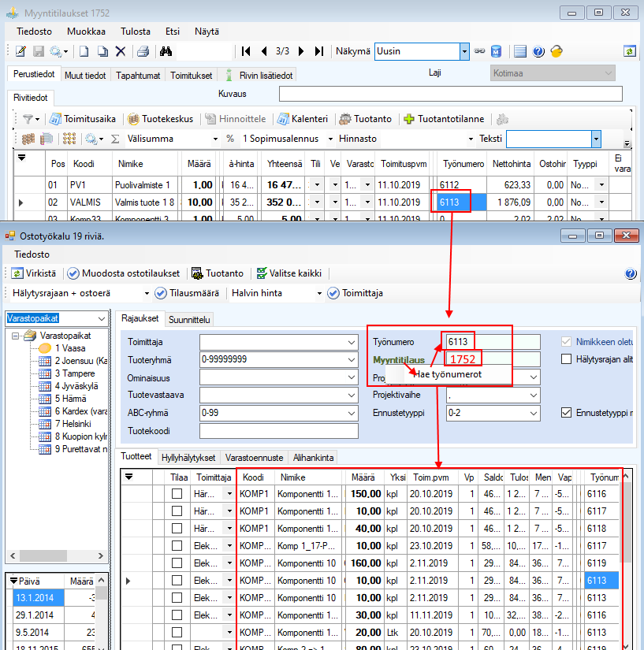Collapse the Varastopaikat tree node
This screenshot has width=644, height=650.
[x=15, y=336]
